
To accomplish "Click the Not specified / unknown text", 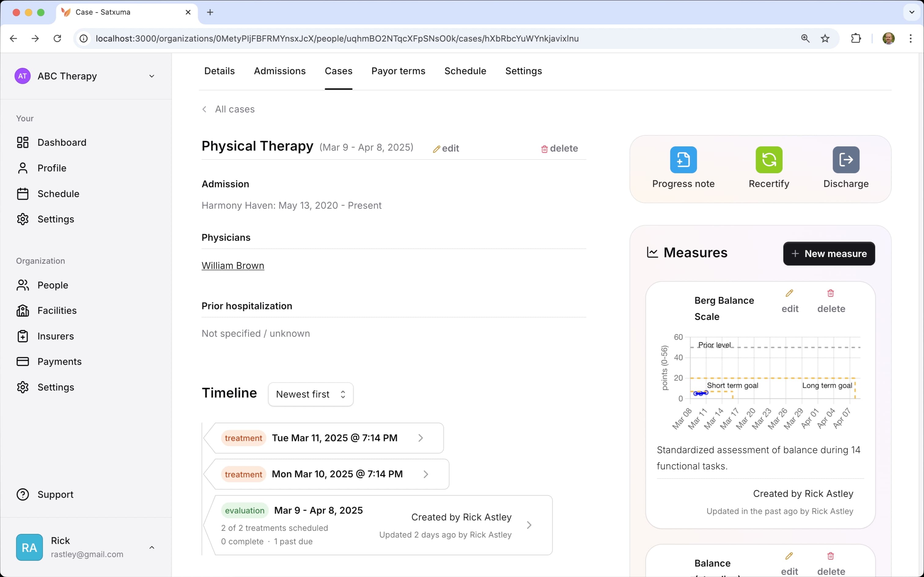I will [256, 333].
